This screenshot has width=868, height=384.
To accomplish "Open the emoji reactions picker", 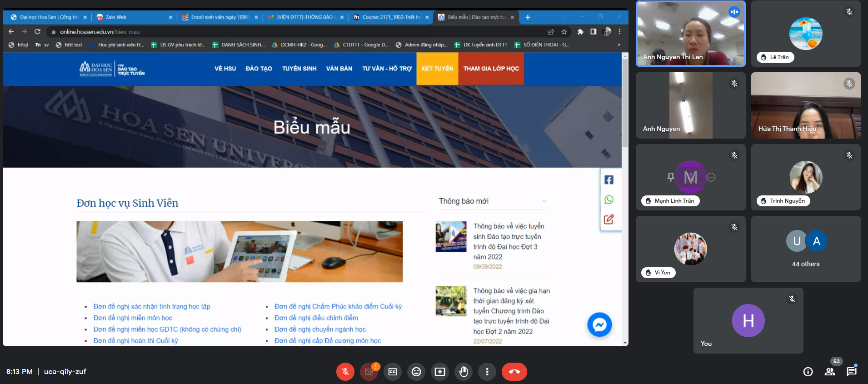I will pyautogui.click(x=416, y=372).
